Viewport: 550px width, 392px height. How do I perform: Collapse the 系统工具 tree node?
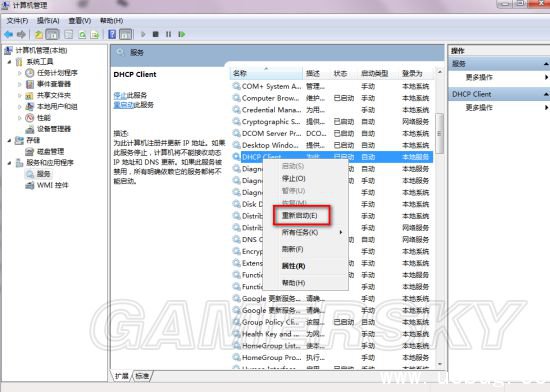[x=9, y=62]
